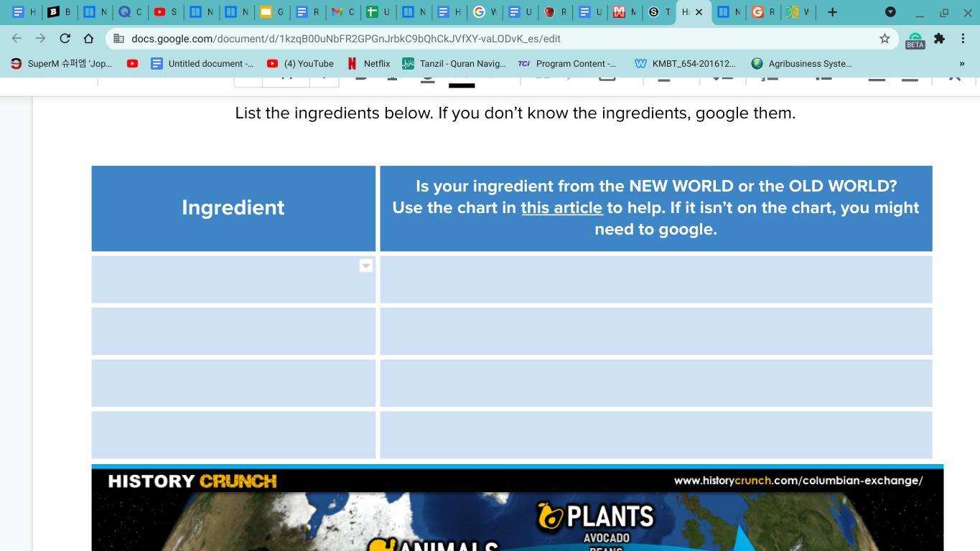
Task: Open the SuperM bookmark
Action: (x=62, y=64)
